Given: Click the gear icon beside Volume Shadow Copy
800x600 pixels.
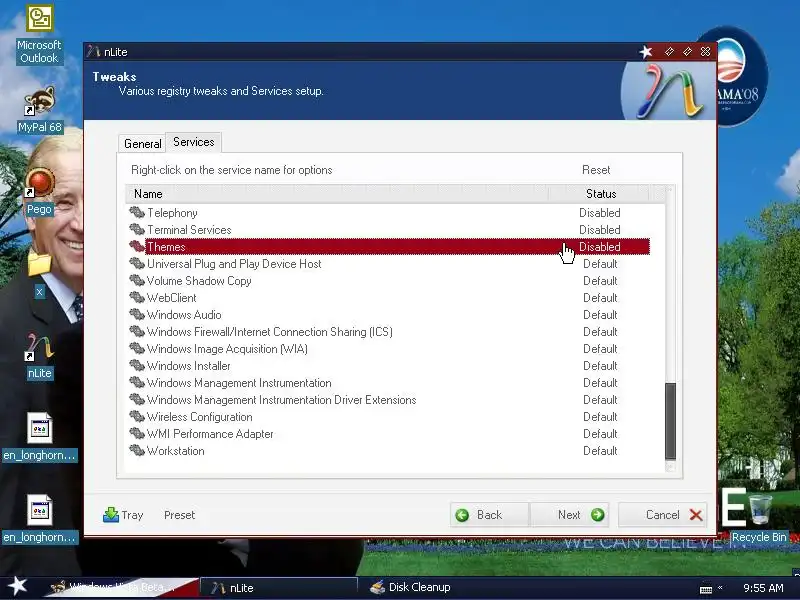Looking at the screenshot, I should click(x=137, y=280).
